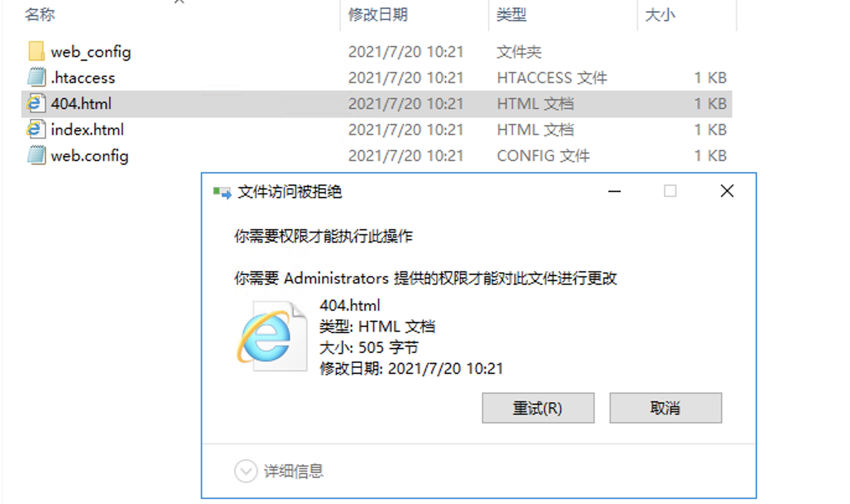Open the web_config folder name

pyautogui.click(x=91, y=51)
